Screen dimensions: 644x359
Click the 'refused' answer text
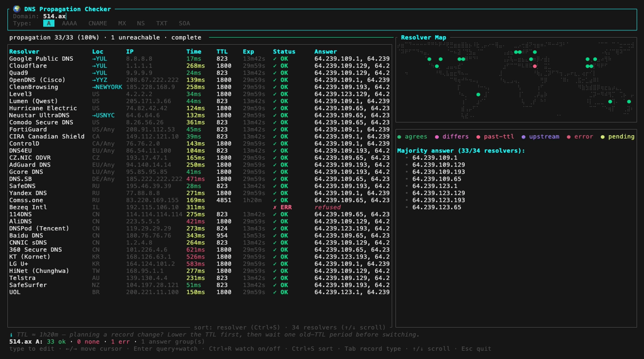[328, 208]
